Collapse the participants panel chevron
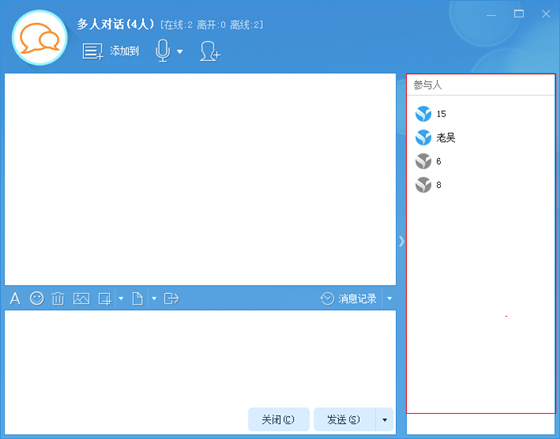This screenshot has width=560, height=439. (401, 241)
